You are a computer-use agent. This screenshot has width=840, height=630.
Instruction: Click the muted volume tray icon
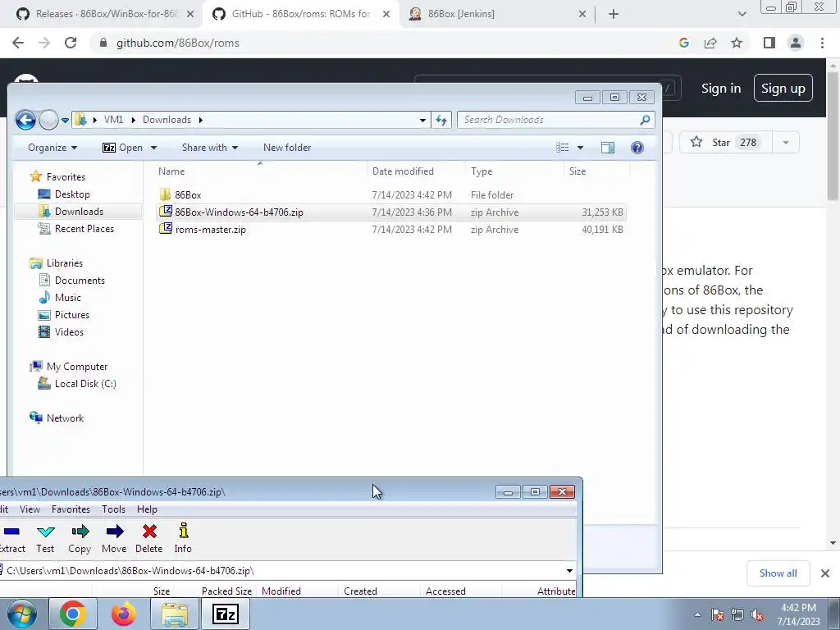point(757,614)
